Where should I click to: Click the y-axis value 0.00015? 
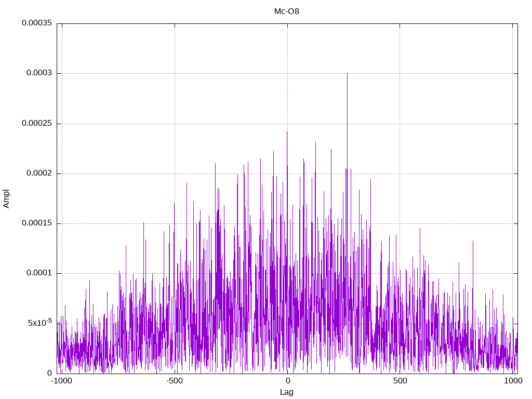point(37,223)
